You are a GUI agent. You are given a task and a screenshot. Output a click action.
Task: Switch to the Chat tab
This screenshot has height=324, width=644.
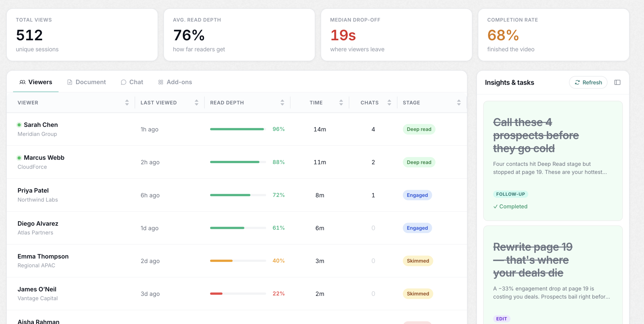pos(132,82)
